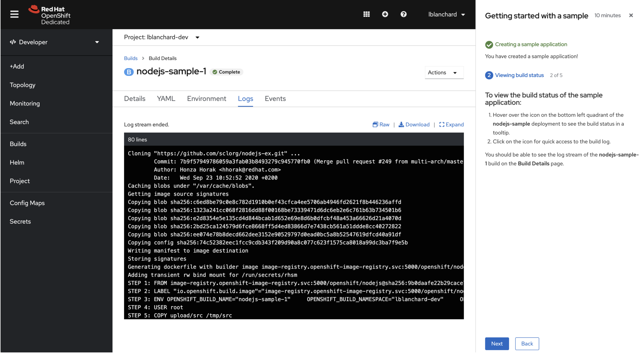This screenshot has width=644, height=354.
Task: Click 'Storing signatures' log line
Action: click(x=157, y=259)
